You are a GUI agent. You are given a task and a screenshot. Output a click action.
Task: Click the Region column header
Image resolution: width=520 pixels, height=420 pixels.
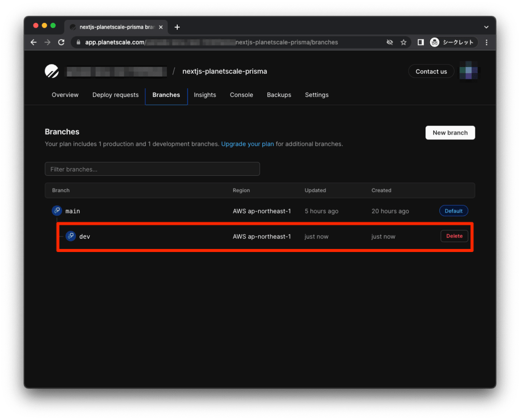241,190
